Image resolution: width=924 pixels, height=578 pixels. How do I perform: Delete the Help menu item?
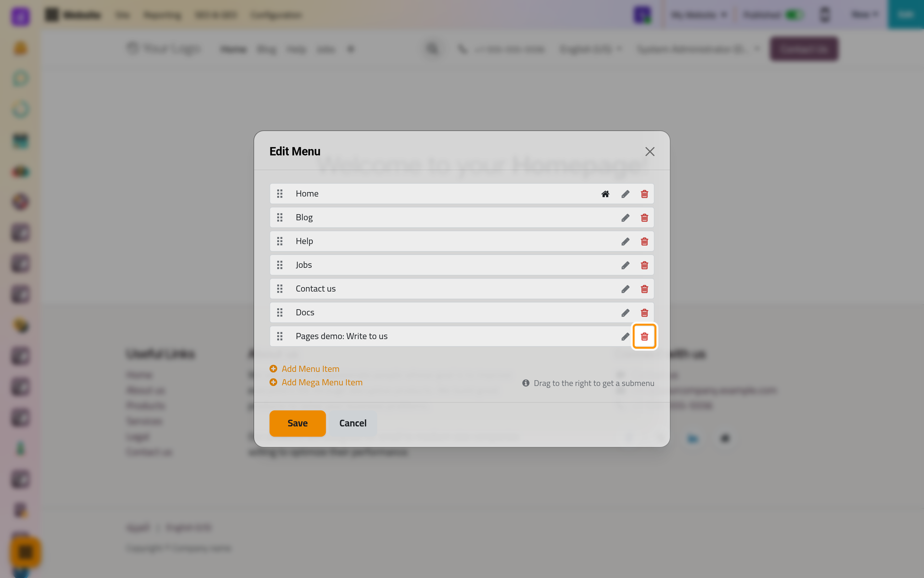644,241
